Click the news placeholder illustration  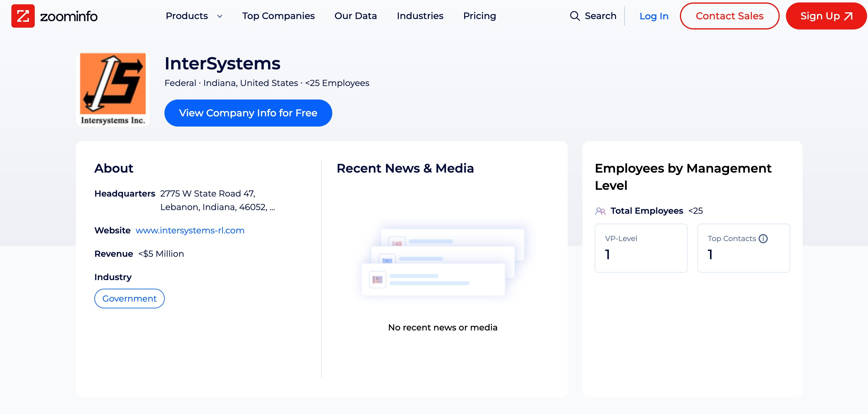pyautogui.click(x=443, y=262)
